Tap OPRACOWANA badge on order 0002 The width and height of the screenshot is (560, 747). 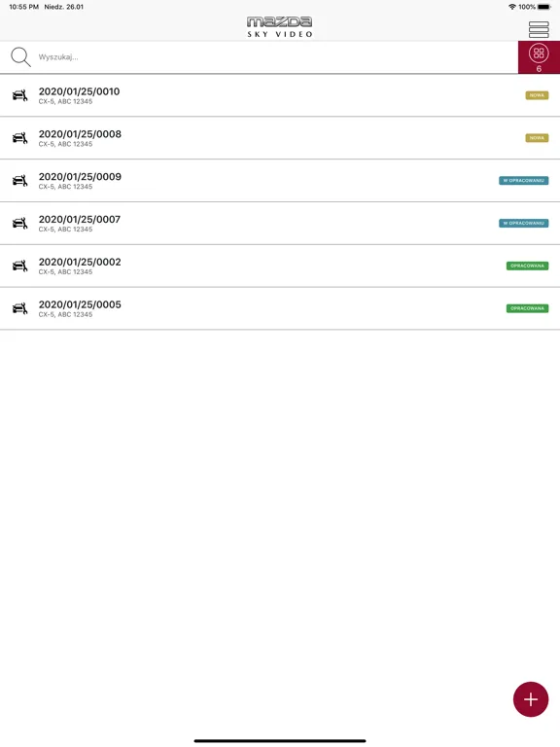[527, 266]
